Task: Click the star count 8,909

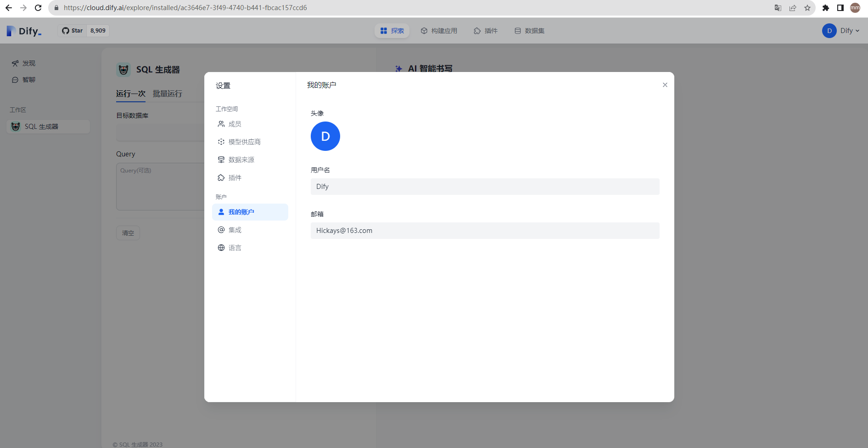Action: point(98,31)
